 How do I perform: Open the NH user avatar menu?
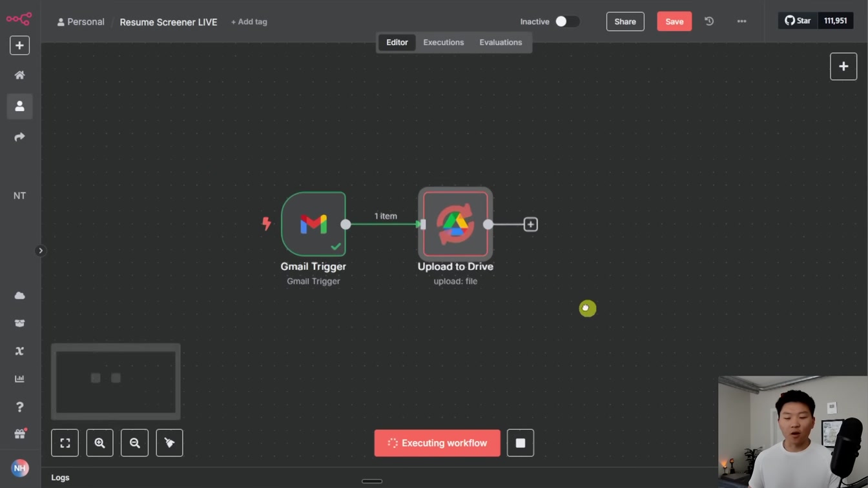click(19, 468)
